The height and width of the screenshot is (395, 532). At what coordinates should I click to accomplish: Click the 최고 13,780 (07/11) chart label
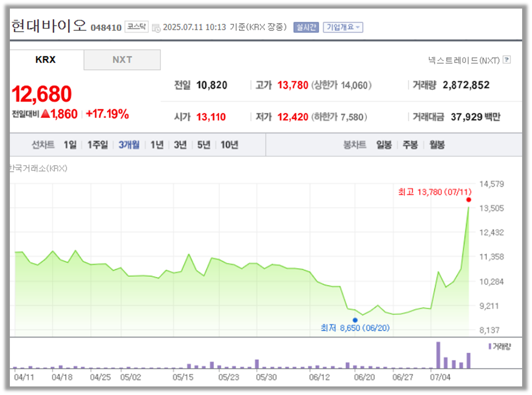tap(435, 192)
